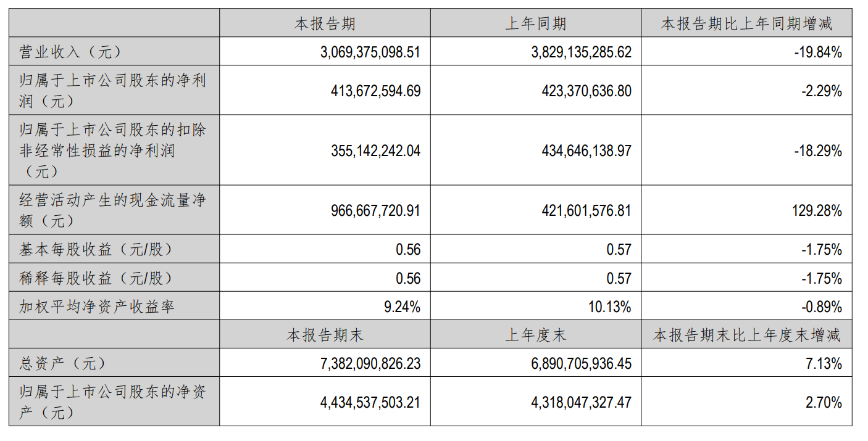Click the 355,142,242.04 cell
The image size is (868, 441).
click(375, 150)
